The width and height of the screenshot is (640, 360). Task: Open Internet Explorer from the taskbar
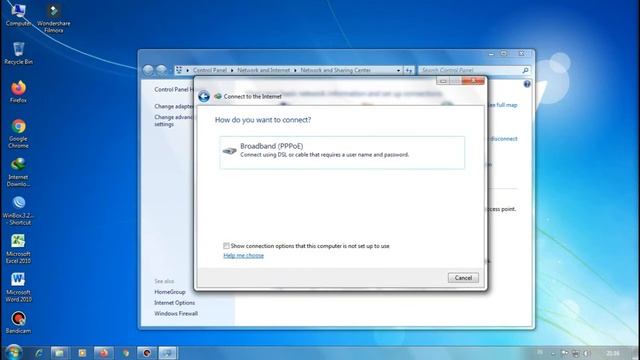pos(39,353)
